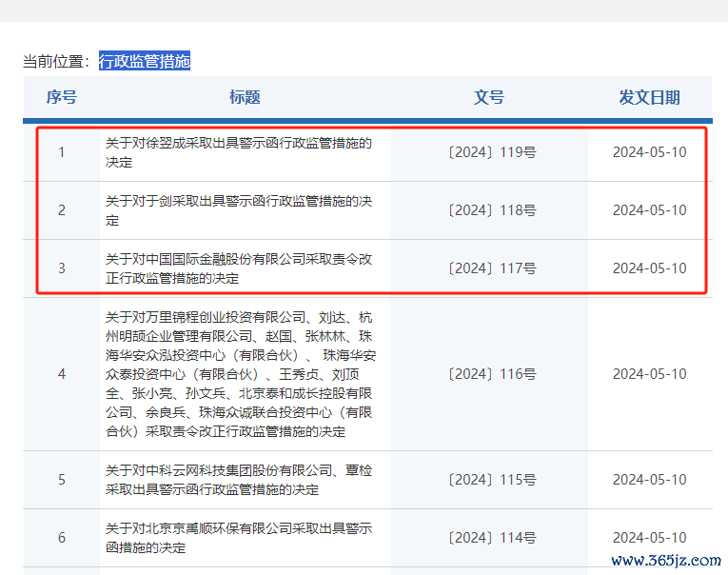Viewport: 728px width, 575px height.
Task: Open the decision about 徐翌成 warning letter
Action: [x=238, y=152]
